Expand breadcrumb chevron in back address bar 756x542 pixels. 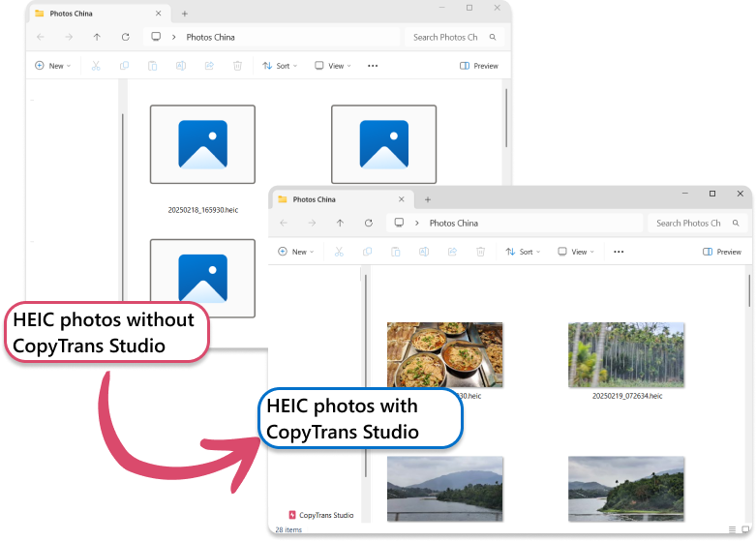tap(174, 37)
